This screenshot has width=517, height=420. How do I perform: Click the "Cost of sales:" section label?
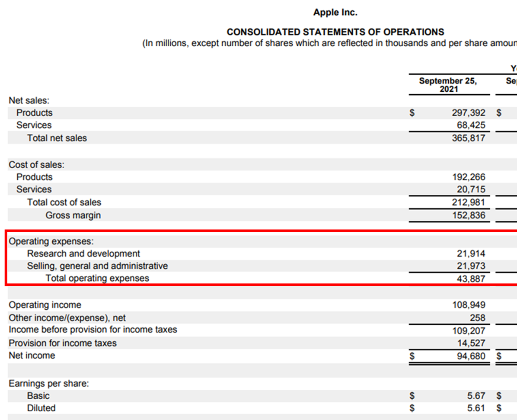(x=37, y=165)
